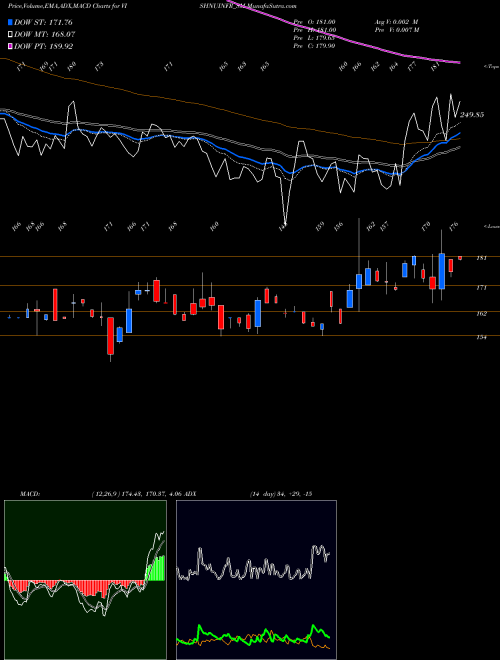The image size is (500, 660).
Task: Open the dark blue ADX indicator panel
Action: [x=256, y=580]
